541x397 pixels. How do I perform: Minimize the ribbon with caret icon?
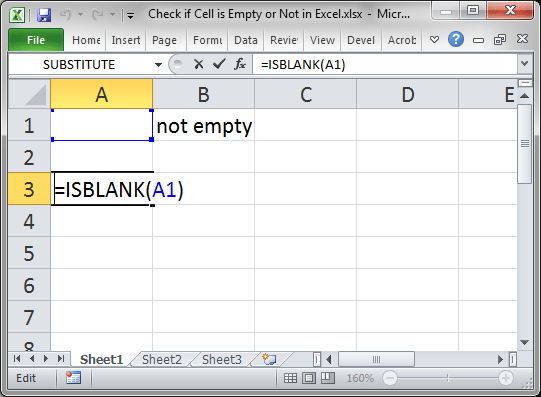[434, 40]
